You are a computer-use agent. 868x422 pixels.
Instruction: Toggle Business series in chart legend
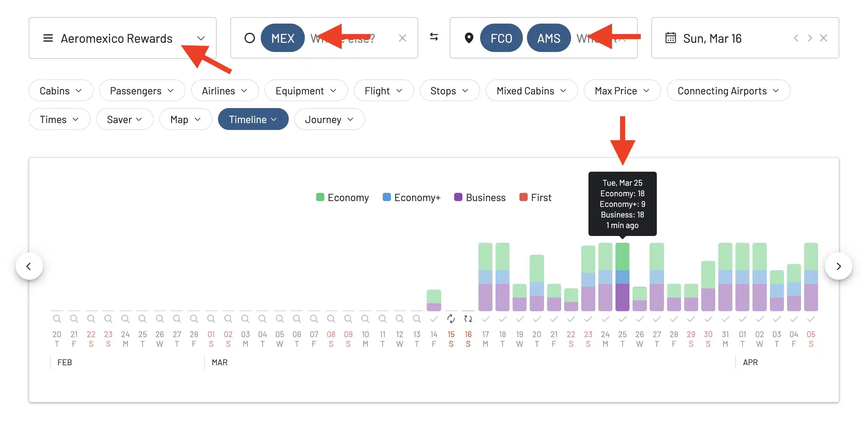click(x=480, y=198)
